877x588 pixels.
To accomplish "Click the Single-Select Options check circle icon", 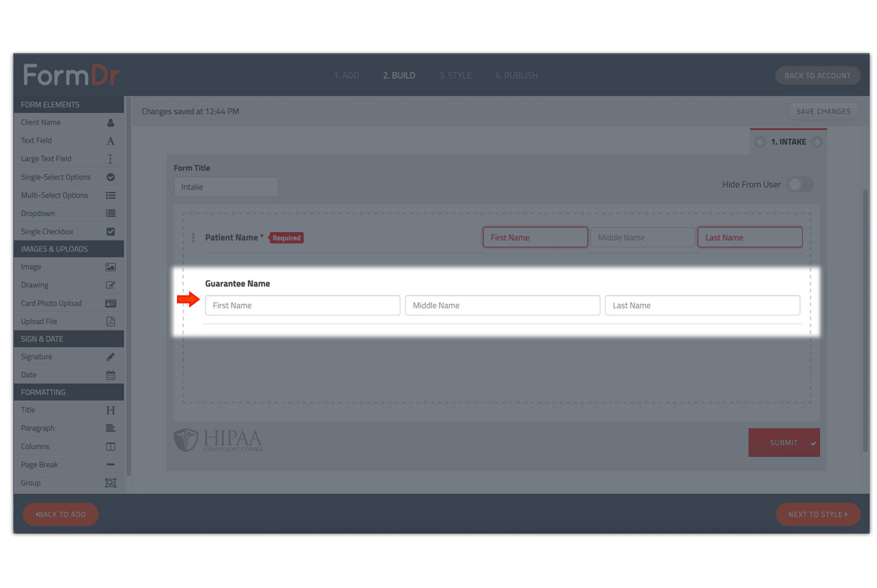I will (111, 177).
